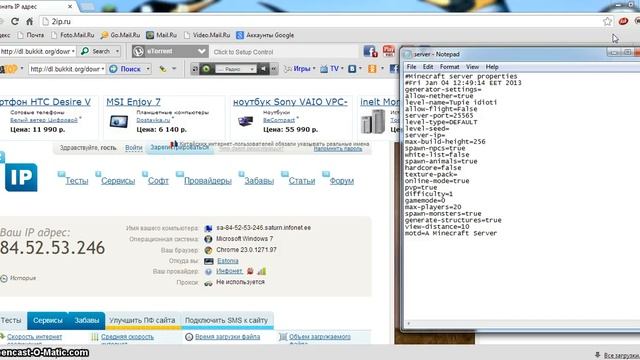Viewport: 640px width, 360px height.
Task: Open the Почта bookmark
Action: [31, 35]
